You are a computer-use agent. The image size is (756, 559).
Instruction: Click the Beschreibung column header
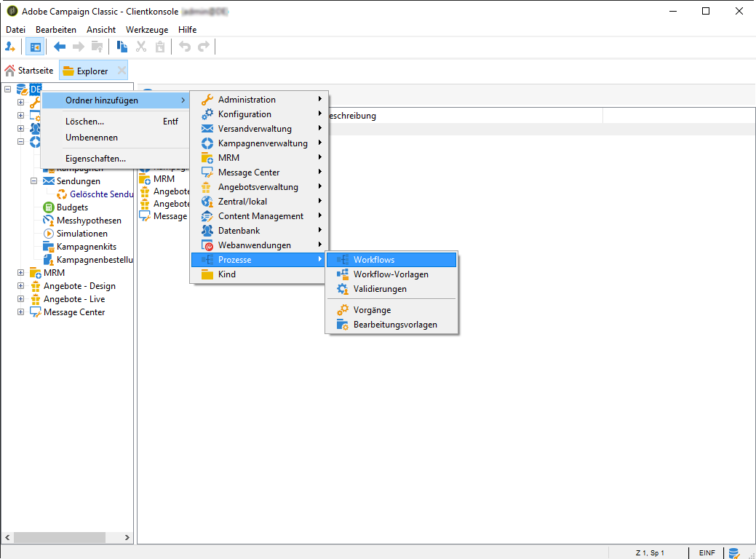465,116
